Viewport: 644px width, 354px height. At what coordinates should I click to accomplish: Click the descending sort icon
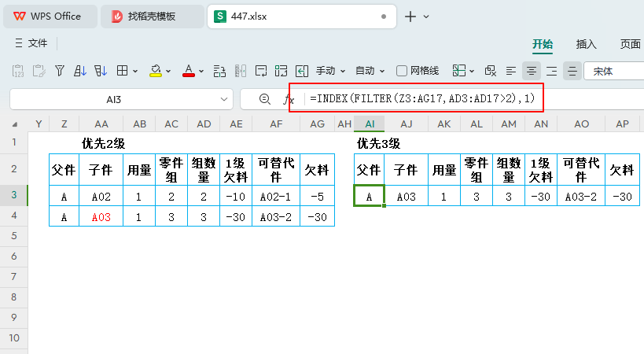101,71
